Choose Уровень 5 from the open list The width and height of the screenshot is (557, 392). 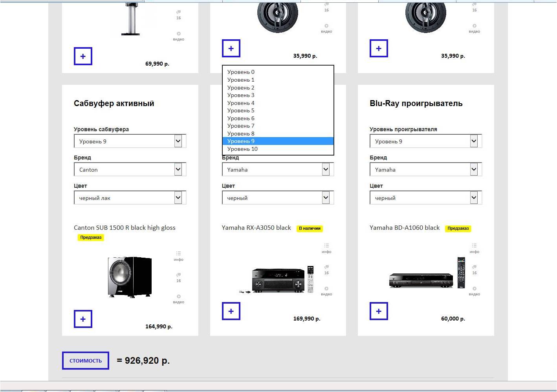coord(278,110)
